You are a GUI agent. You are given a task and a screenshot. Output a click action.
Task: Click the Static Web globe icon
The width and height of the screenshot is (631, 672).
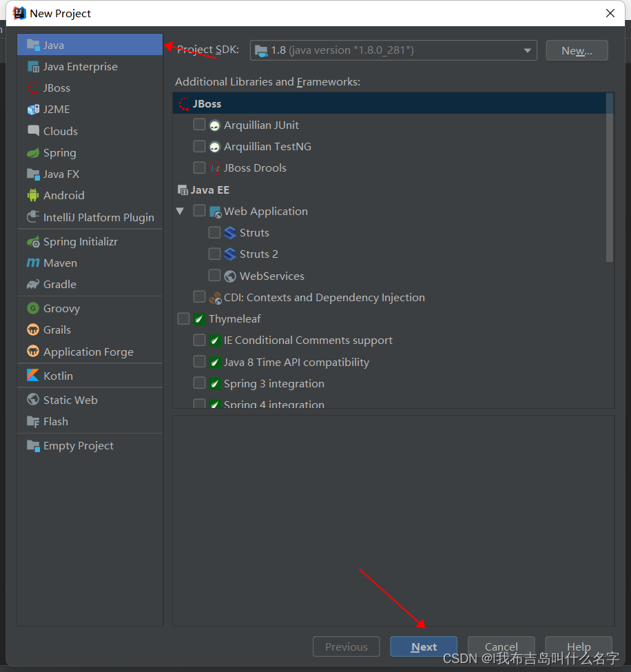coord(33,400)
